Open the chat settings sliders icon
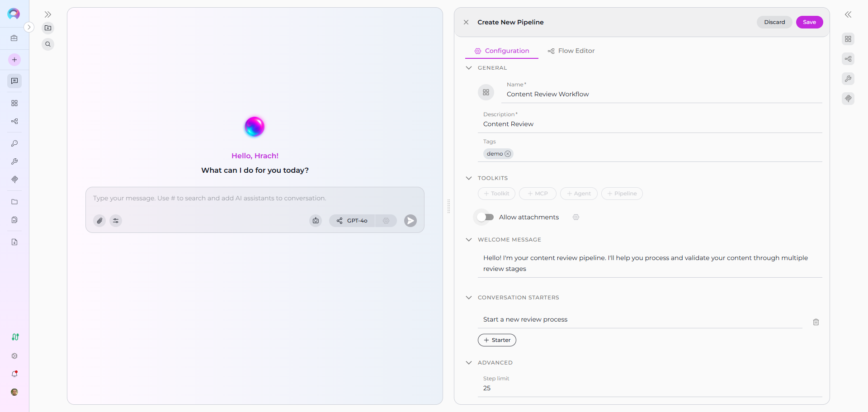Viewport: 868px width, 412px height. click(116, 221)
